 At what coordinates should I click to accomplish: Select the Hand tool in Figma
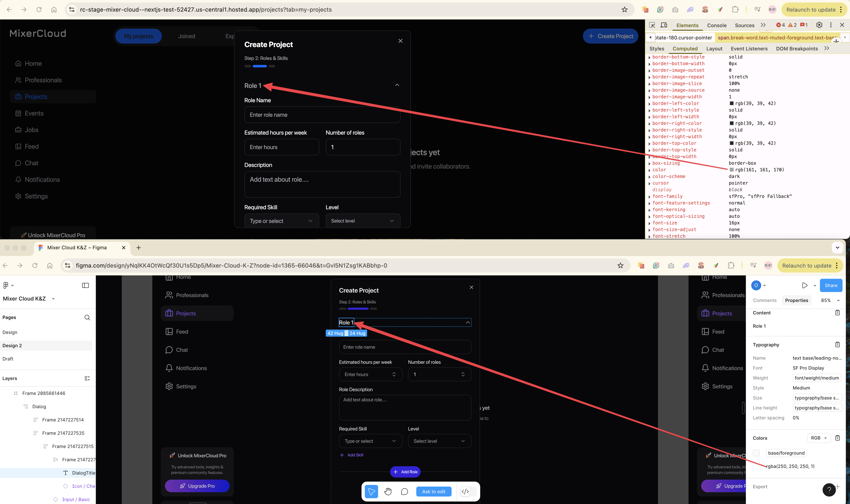click(x=388, y=491)
